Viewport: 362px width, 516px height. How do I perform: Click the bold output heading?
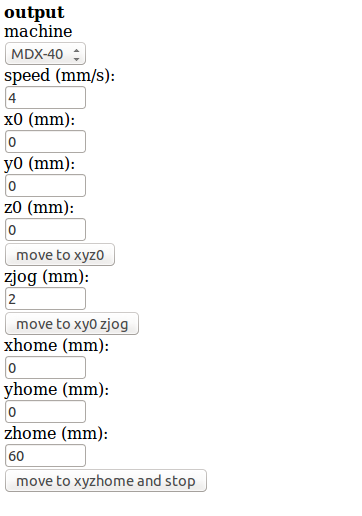pos(34,13)
